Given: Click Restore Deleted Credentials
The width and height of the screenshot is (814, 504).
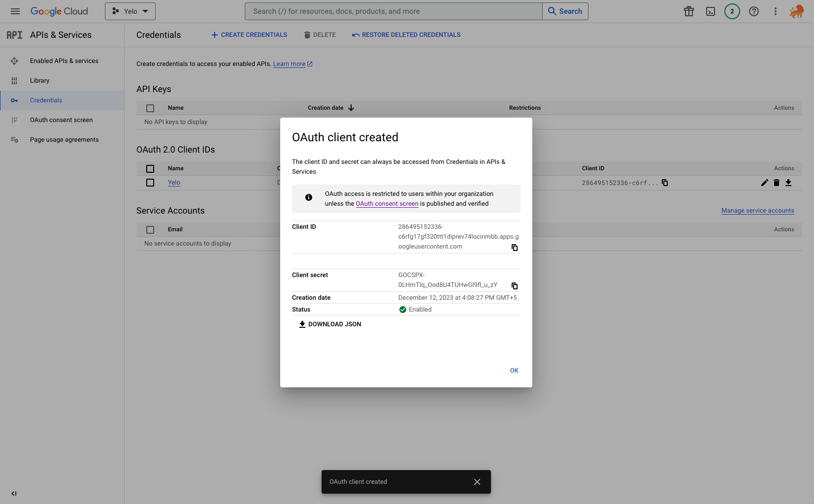Looking at the screenshot, I should pos(406,35).
